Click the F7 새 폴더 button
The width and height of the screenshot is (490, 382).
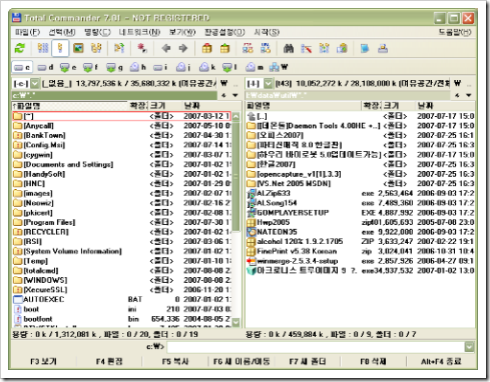pos(307,361)
